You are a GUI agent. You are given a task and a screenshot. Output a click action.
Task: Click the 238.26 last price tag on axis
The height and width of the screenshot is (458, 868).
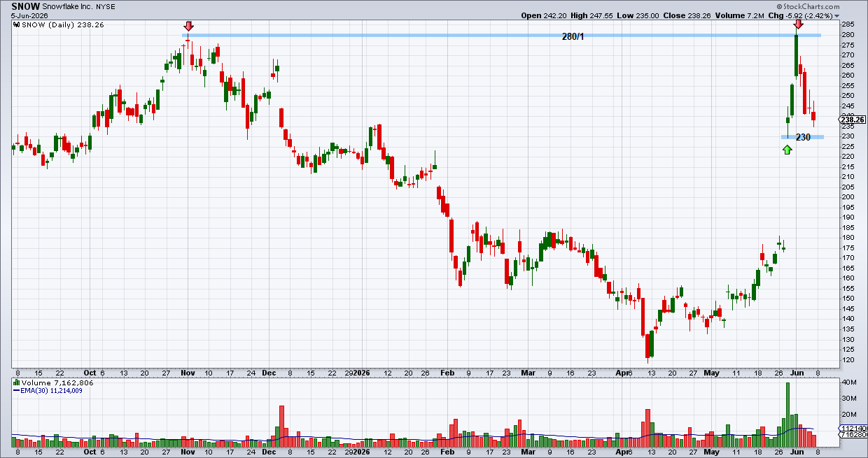point(853,120)
